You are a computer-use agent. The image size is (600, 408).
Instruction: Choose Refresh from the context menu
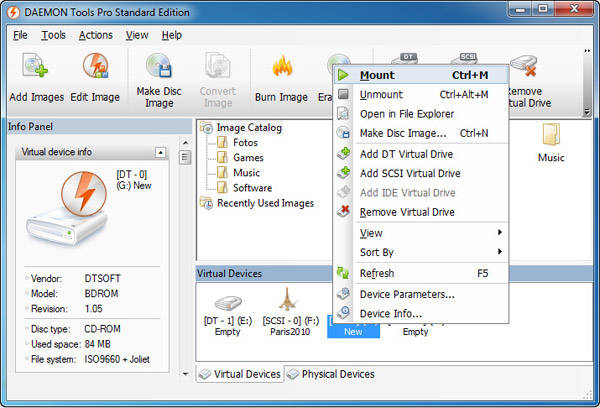point(421,273)
